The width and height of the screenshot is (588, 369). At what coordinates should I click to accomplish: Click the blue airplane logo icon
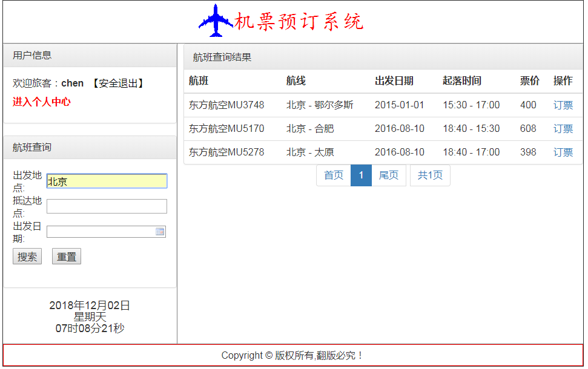coord(216,21)
